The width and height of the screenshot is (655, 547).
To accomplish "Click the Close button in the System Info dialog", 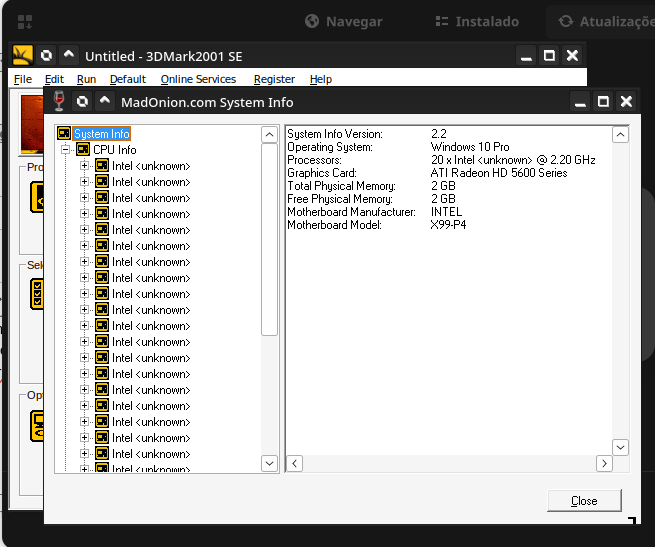I will pos(584,501).
